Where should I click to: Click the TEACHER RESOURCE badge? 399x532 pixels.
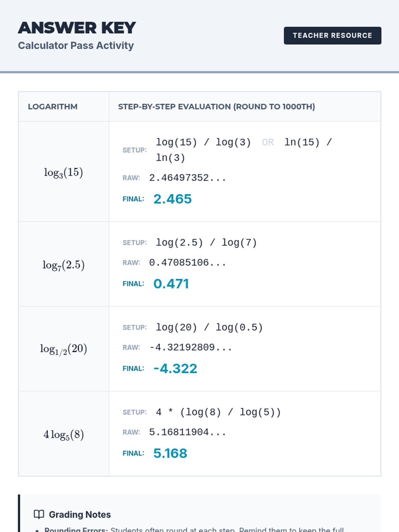332,36
